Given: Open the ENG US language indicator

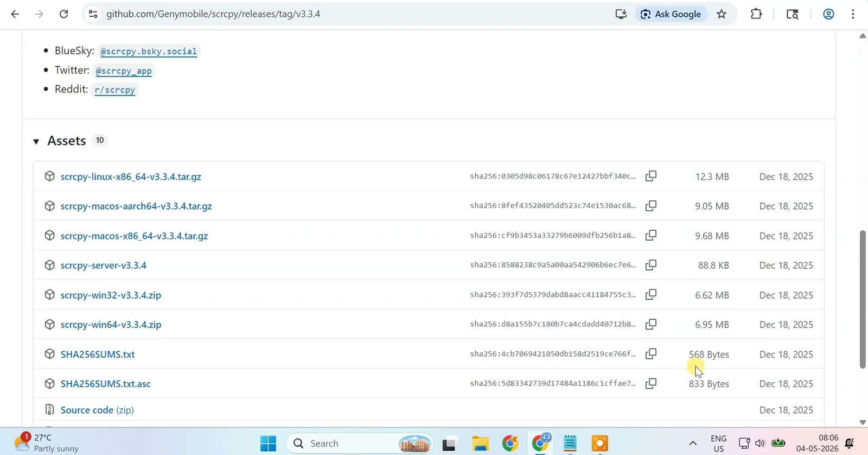Looking at the screenshot, I should pos(719,444).
